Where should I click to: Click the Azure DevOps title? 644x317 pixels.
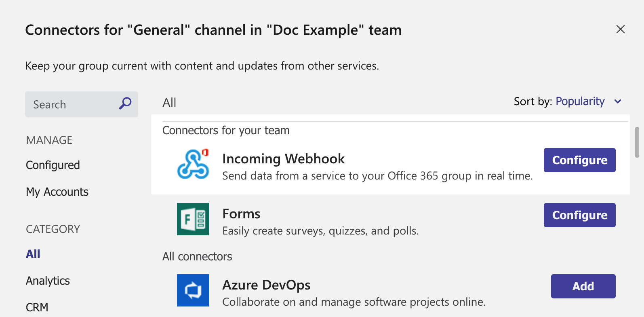(267, 285)
